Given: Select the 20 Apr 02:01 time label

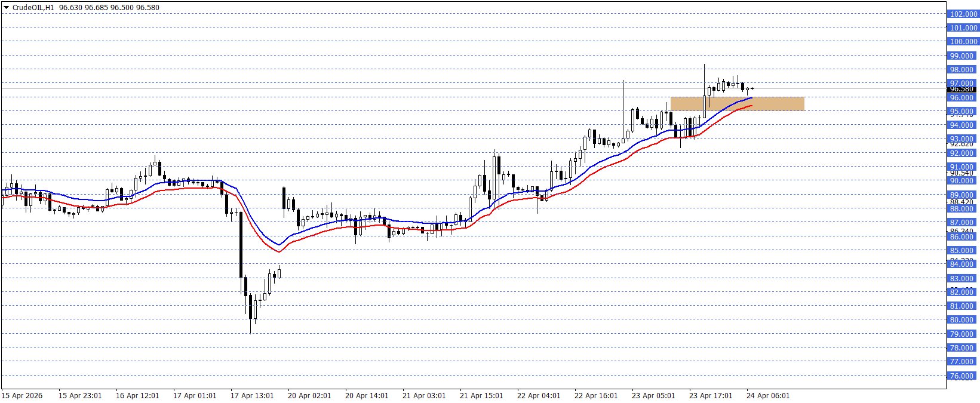Looking at the screenshot, I should (x=309, y=396).
